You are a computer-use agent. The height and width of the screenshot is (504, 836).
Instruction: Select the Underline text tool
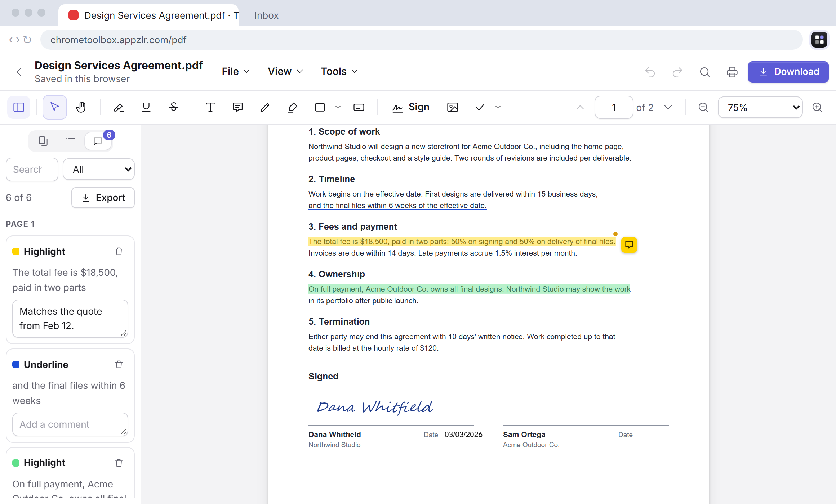tap(146, 107)
